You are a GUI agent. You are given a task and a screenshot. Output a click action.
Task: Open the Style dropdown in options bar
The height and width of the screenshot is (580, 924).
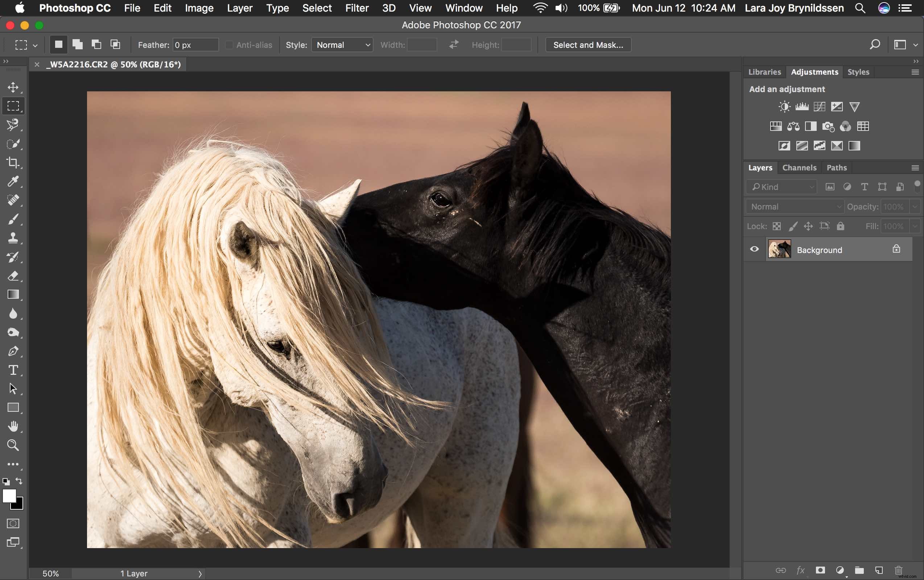(342, 45)
